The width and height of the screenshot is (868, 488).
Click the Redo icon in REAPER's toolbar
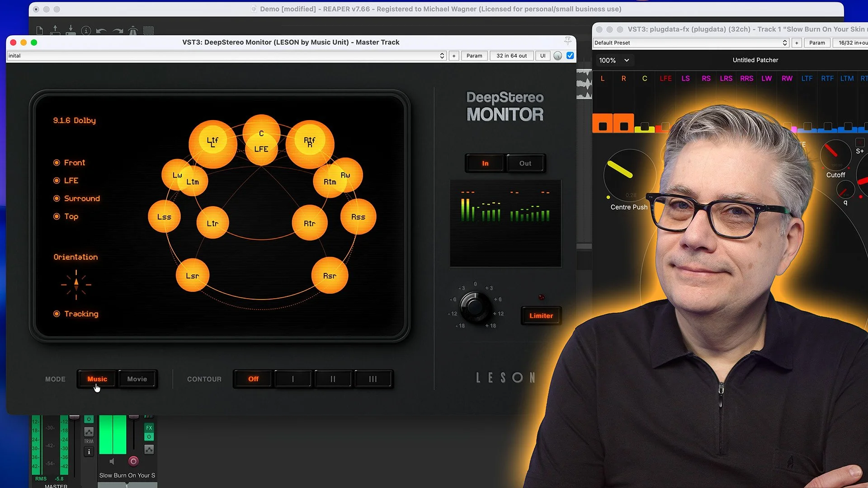[117, 31]
